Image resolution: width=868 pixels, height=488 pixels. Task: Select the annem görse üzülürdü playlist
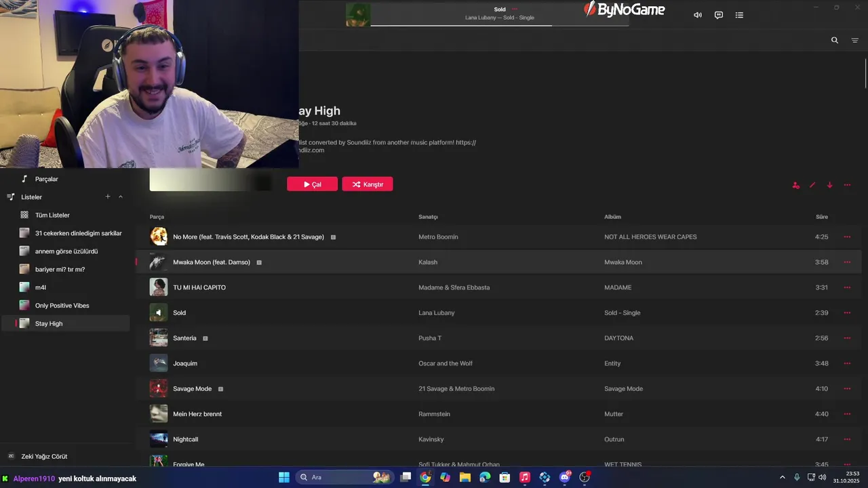pos(66,251)
